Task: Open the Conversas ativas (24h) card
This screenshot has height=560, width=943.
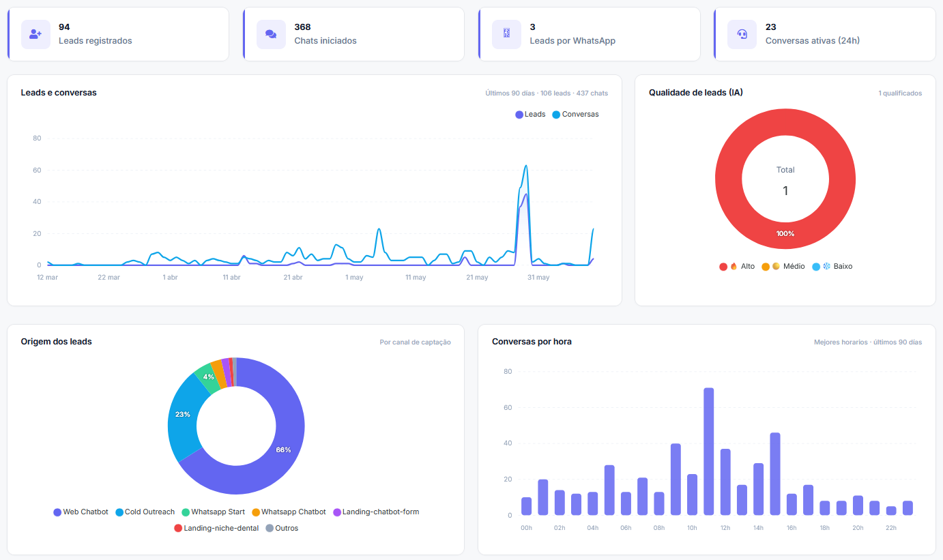Action: click(x=824, y=34)
